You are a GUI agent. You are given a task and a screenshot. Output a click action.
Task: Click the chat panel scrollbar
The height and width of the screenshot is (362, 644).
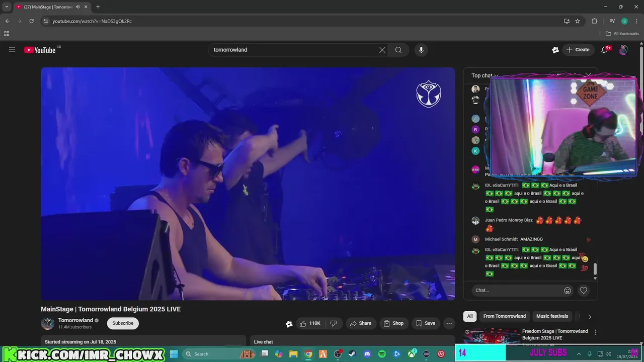click(x=595, y=269)
